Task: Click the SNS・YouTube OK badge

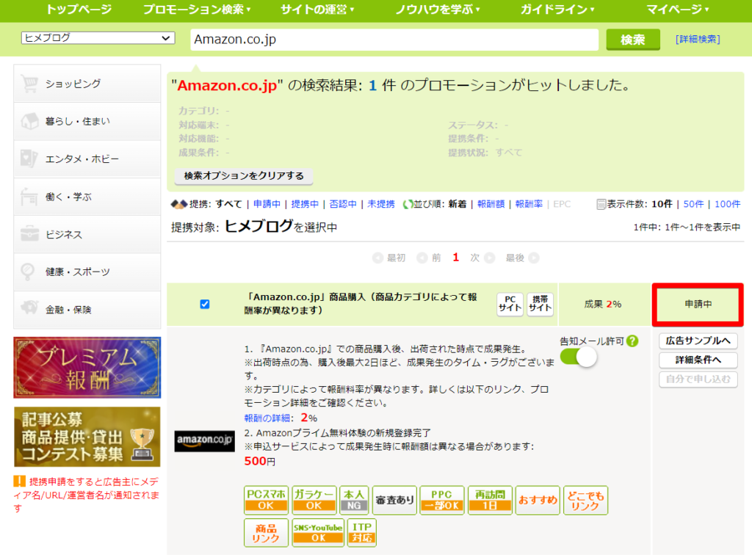Action: tap(318, 533)
